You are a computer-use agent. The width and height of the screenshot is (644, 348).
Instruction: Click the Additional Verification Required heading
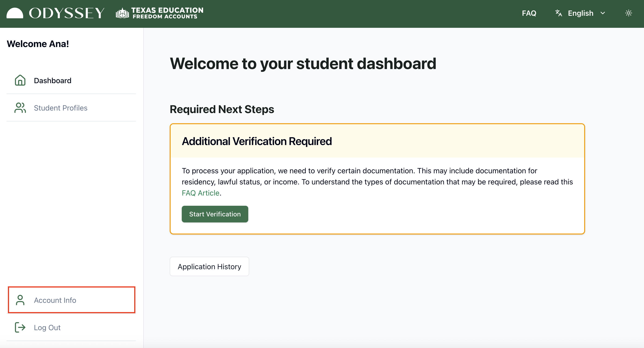(x=257, y=141)
